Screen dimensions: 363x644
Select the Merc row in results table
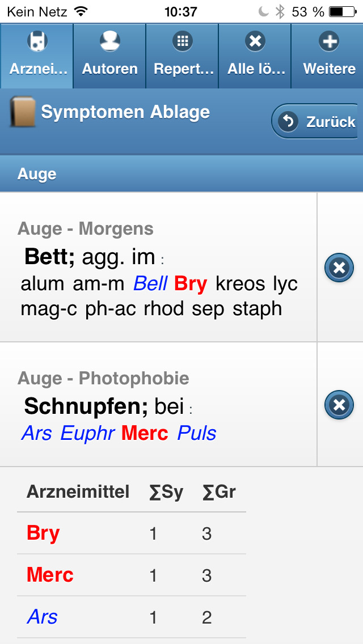[x=132, y=575]
